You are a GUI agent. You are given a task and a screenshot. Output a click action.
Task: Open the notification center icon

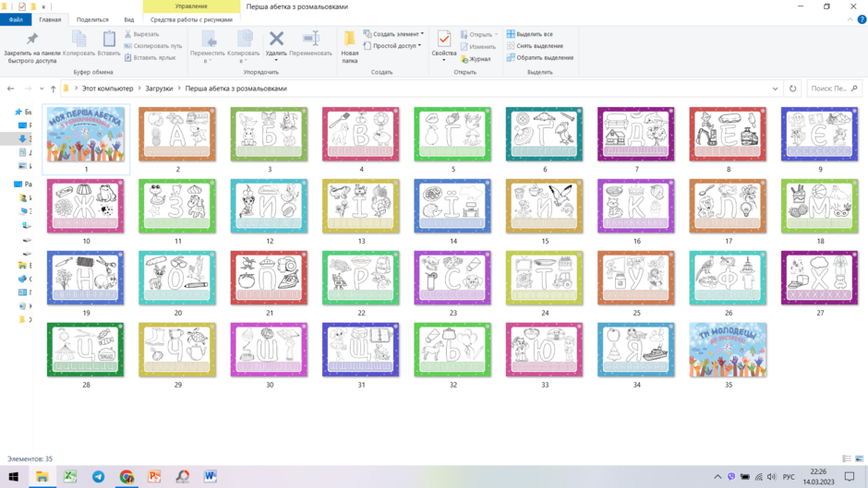[x=850, y=476]
